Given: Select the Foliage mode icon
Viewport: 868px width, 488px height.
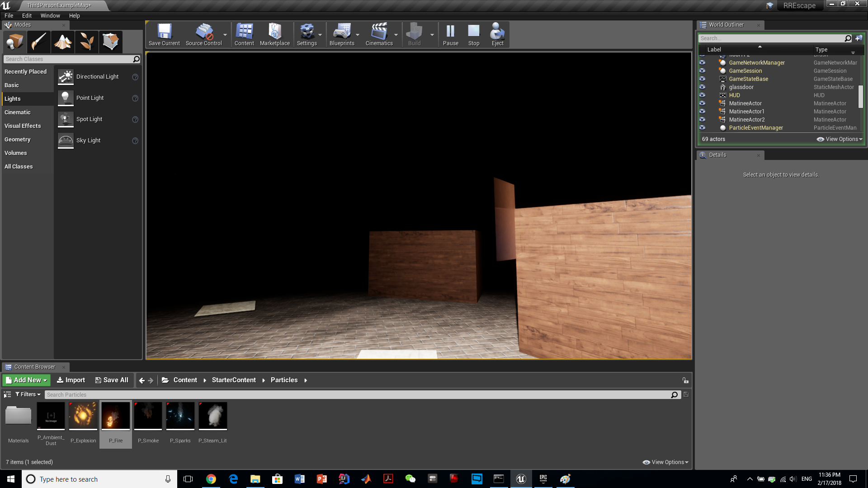Looking at the screenshot, I should 87,42.
